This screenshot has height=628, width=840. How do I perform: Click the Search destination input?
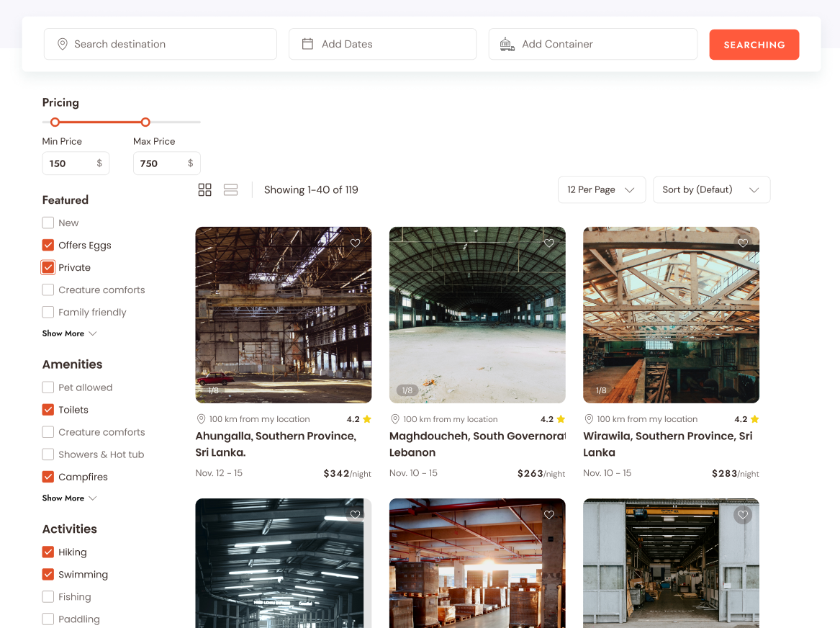(161, 44)
